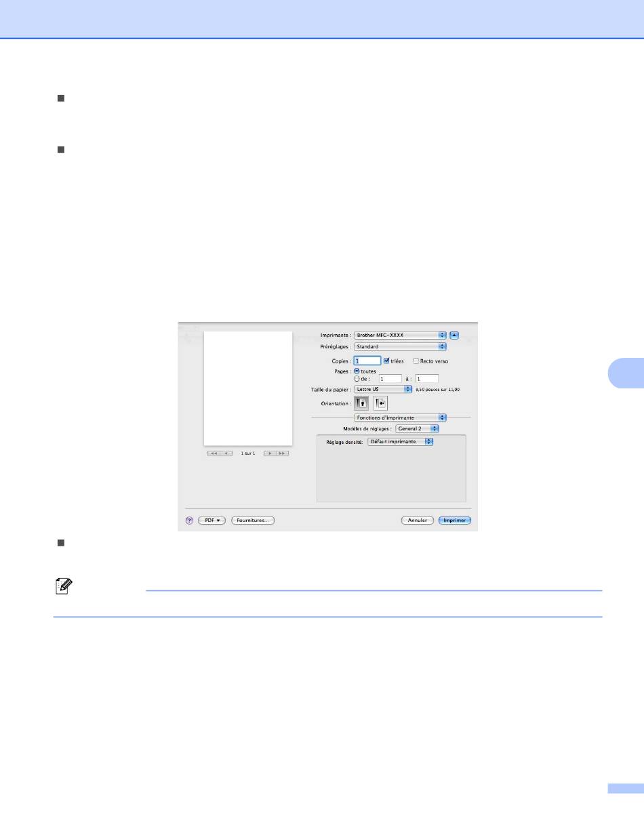Collapse the dialog with the triangle button
644x831 pixels.
(x=454, y=335)
